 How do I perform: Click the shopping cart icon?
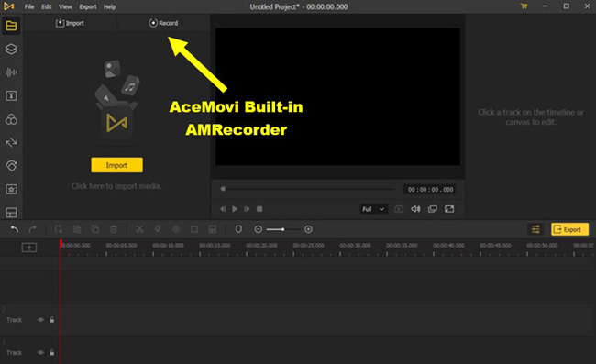click(x=524, y=6)
